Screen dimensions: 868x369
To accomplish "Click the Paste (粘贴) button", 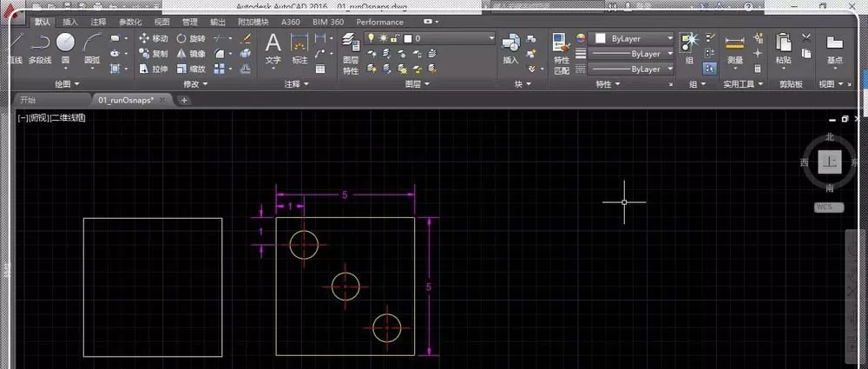I will [783, 49].
